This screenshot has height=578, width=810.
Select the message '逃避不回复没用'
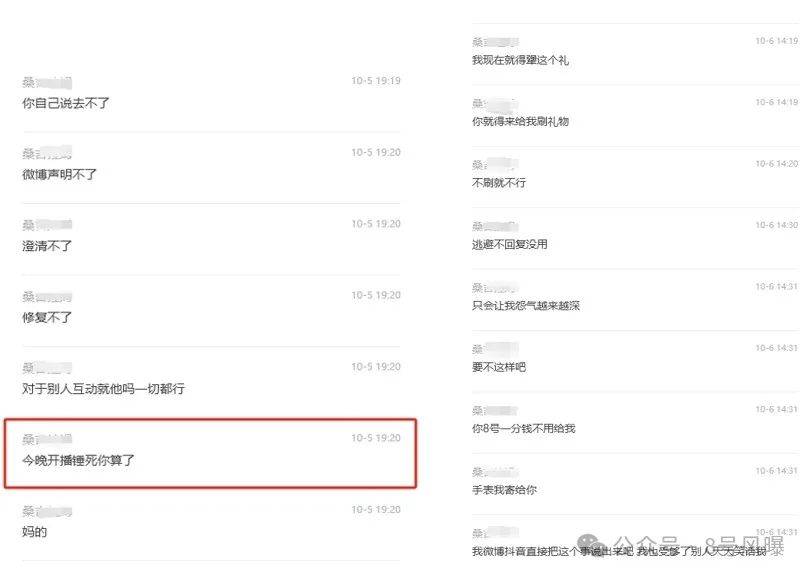point(510,244)
